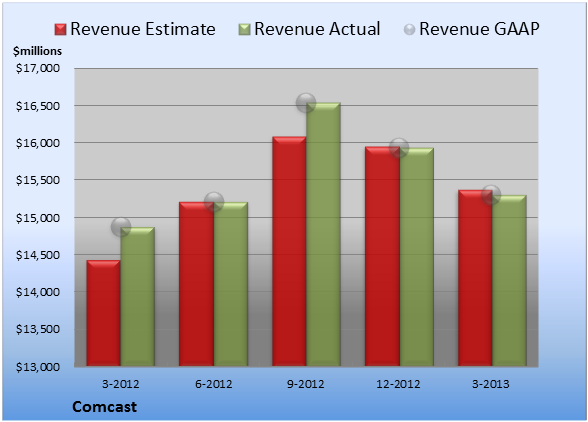Image resolution: width=588 pixels, height=422 pixels.
Task: Select the green actual bar for 12-2012
Action: pos(416,257)
